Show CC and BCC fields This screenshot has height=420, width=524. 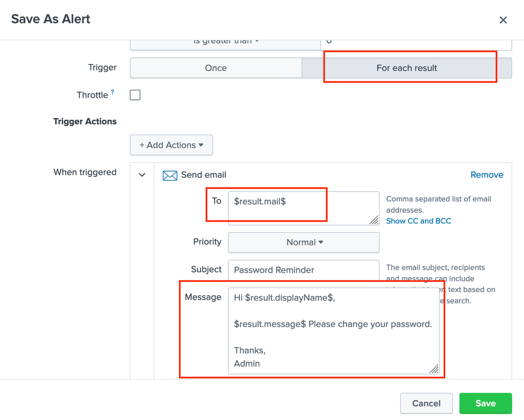click(x=418, y=221)
